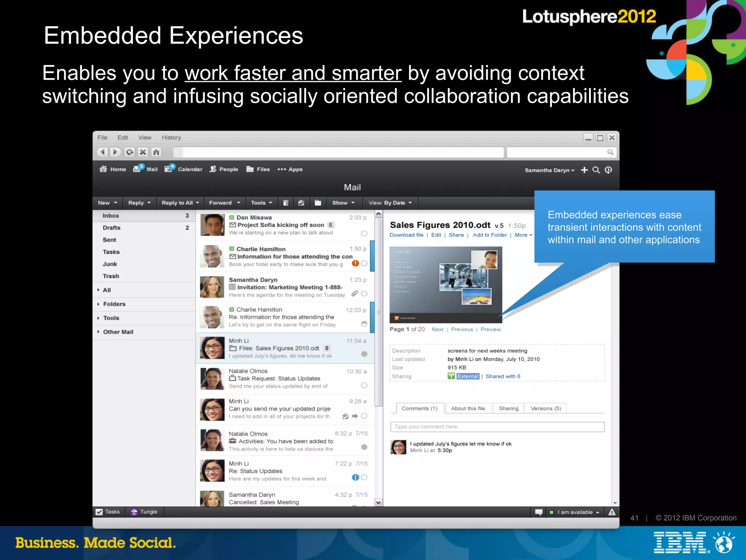Toggle the circle on Marketing Meeting invitation
The width and height of the screenshot is (746, 560).
[x=364, y=293]
